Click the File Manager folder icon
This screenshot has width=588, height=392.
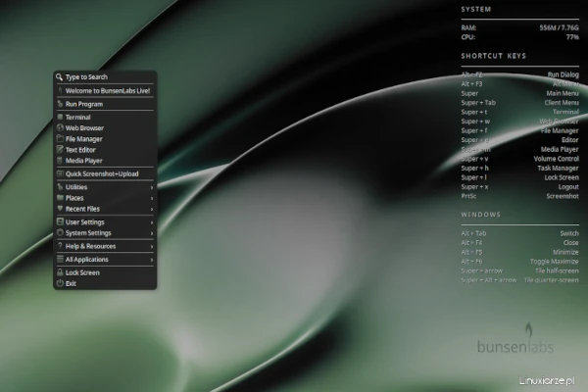(60, 138)
